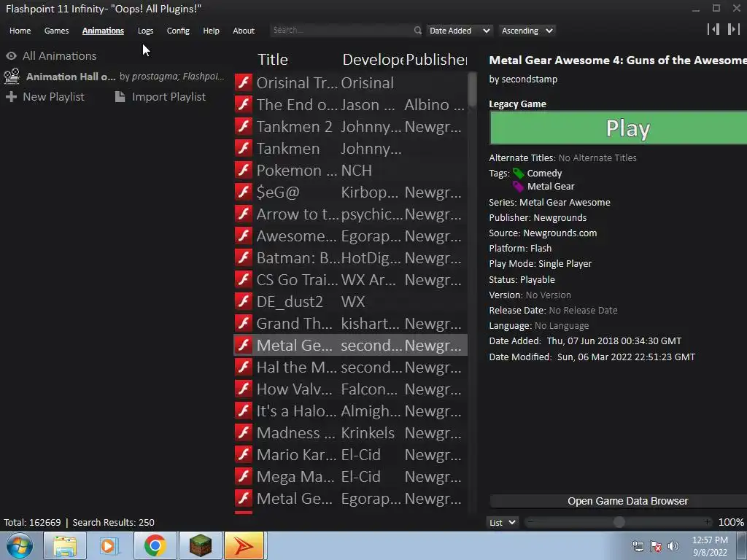Click the Metal Gear tag label

click(x=550, y=186)
